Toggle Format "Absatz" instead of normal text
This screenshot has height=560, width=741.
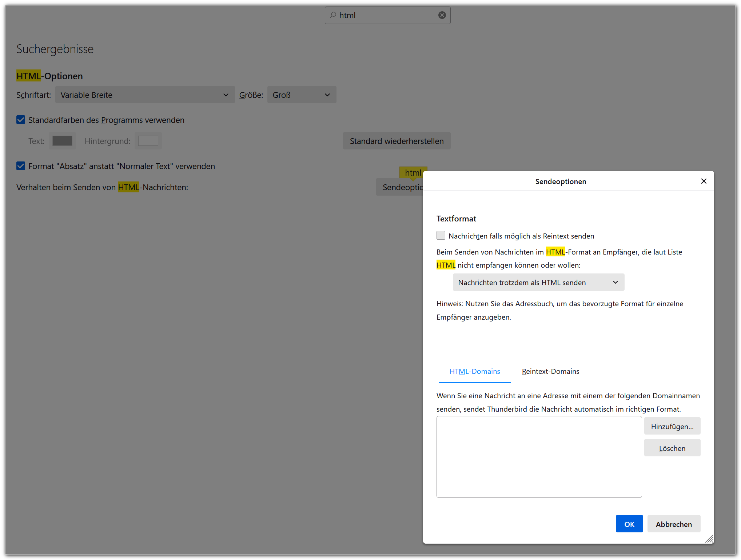click(x=21, y=166)
